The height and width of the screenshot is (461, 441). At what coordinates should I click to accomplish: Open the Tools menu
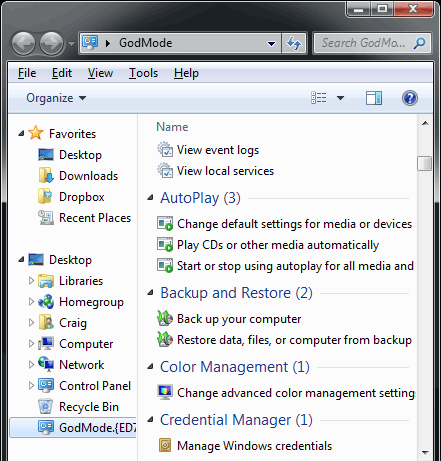143,73
